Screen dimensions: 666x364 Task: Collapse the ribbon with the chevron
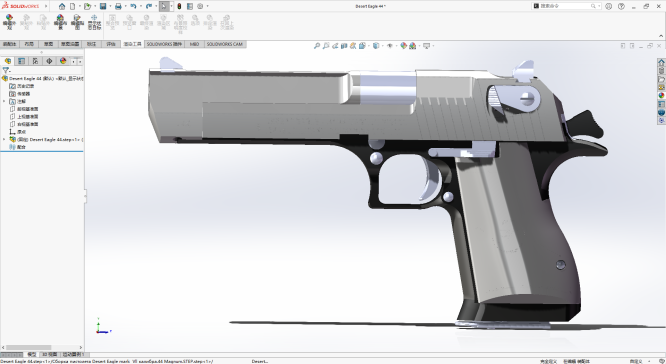(x=661, y=36)
